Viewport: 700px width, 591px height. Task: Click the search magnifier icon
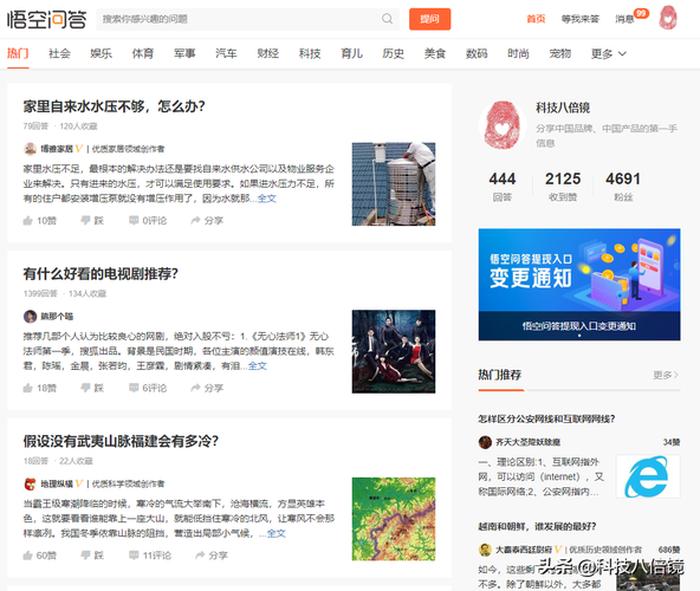tap(387, 19)
